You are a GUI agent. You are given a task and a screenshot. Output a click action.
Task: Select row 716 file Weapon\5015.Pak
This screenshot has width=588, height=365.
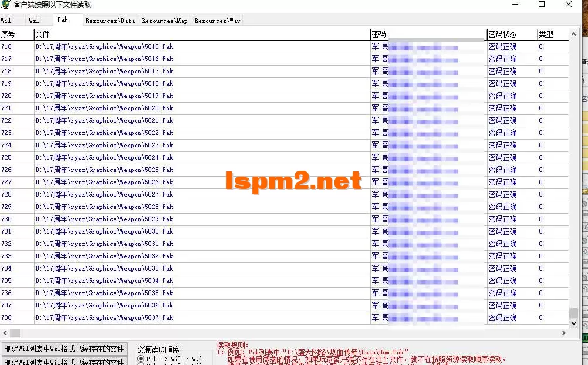point(202,46)
